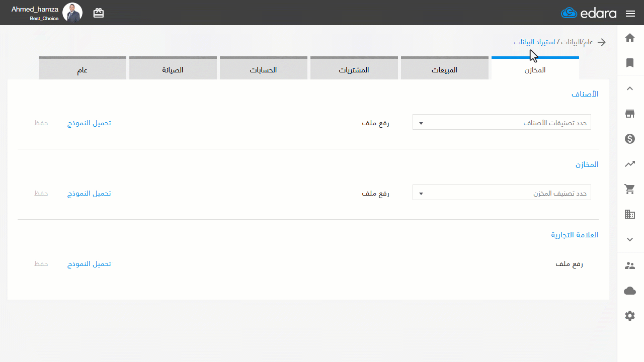Screen dimensions: 644x362
Task: Click the الأصناف section heading
Action: point(585,94)
